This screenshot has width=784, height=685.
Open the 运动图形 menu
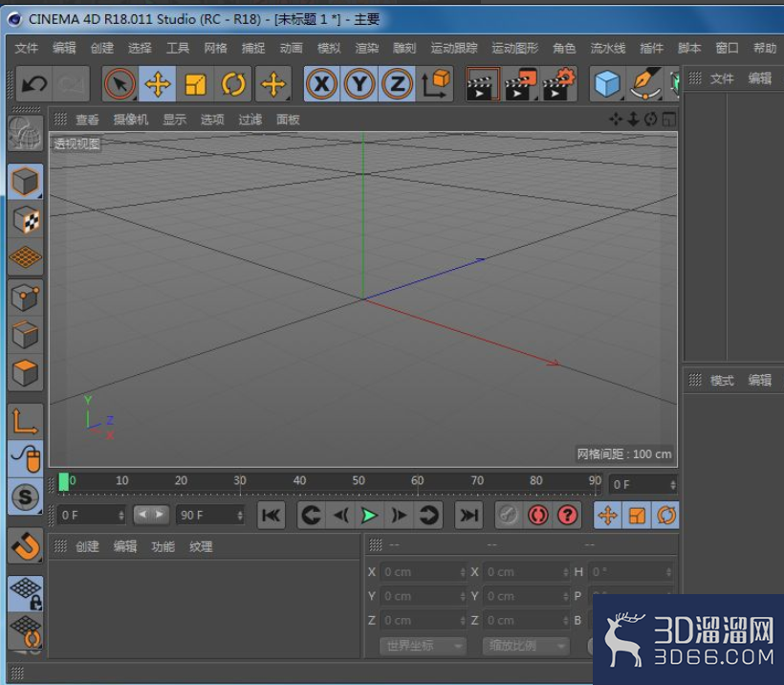pyautogui.click(x=514, y=48)
